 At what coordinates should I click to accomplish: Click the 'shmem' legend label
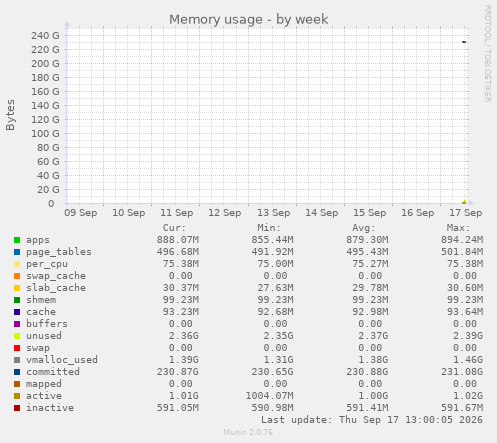(x=41, y=300)
